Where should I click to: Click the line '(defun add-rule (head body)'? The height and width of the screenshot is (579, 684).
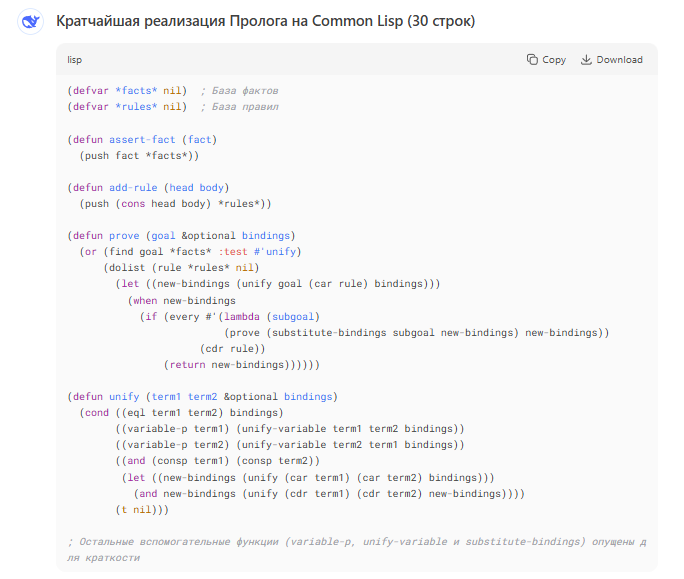(x=148, y=188)
